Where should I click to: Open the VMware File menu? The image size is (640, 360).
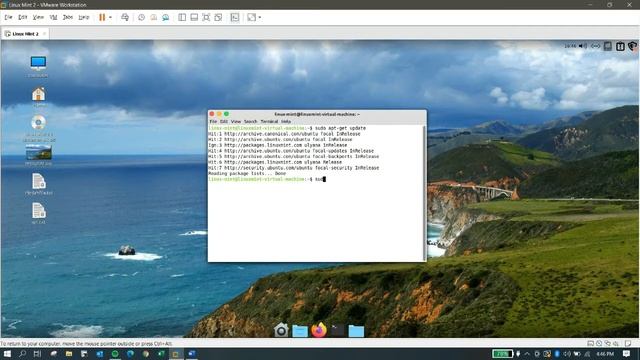pyautogui.click(x=8, y=17)
